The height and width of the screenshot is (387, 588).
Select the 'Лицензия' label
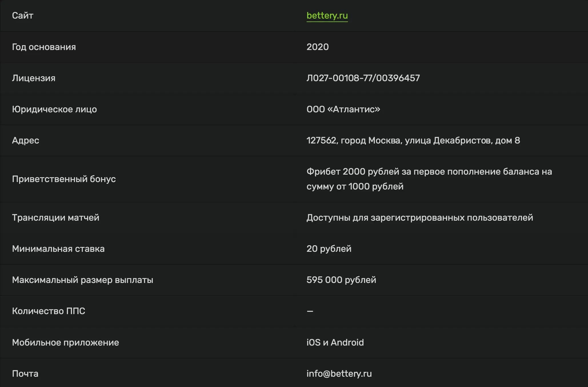pyautogui.click(x=34, y=78)
